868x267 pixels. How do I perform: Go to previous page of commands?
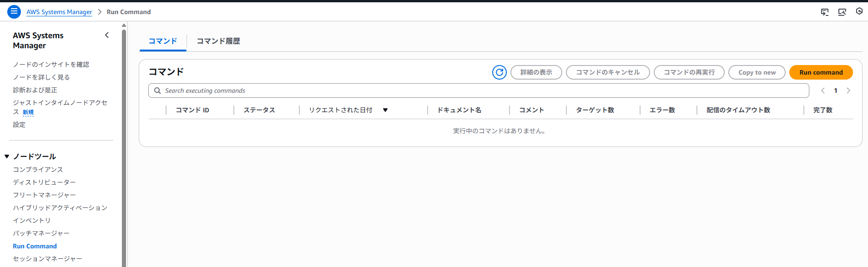823,91
